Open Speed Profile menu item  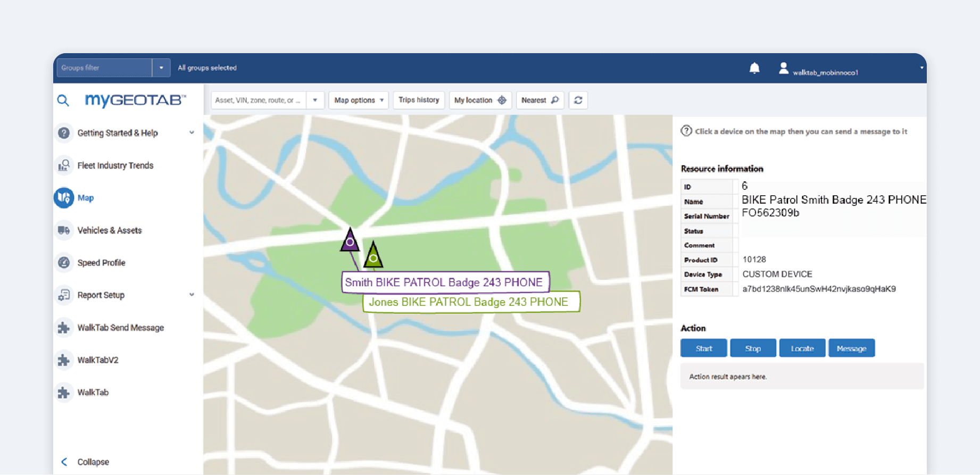coord(102,263)
